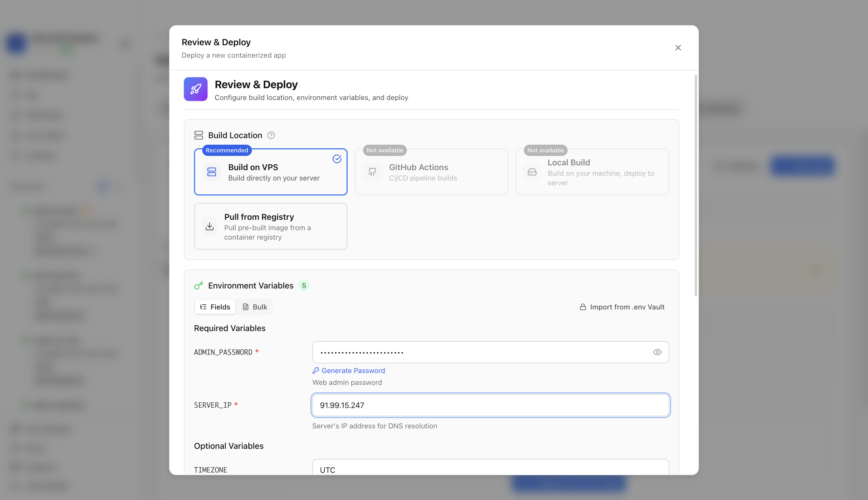Click the rocket Review & Deploy icon
Image resolution: width=868 pixels, height=500 pixels.
coord(195,89)
